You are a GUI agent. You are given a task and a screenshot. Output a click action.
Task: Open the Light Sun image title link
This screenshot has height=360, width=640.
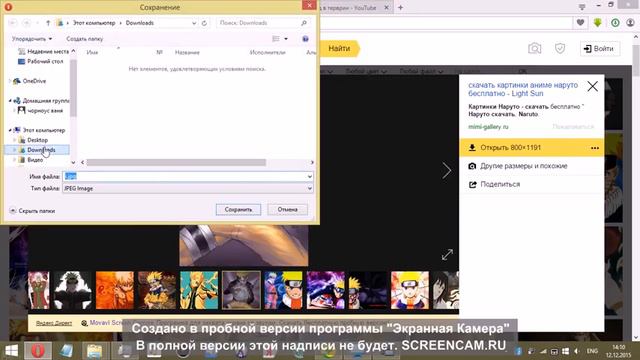point(523,89)
